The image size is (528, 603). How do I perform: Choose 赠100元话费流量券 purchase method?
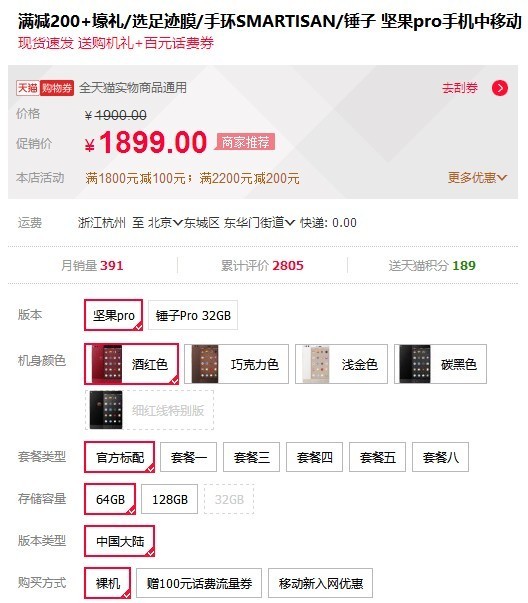tap(199, 583)
